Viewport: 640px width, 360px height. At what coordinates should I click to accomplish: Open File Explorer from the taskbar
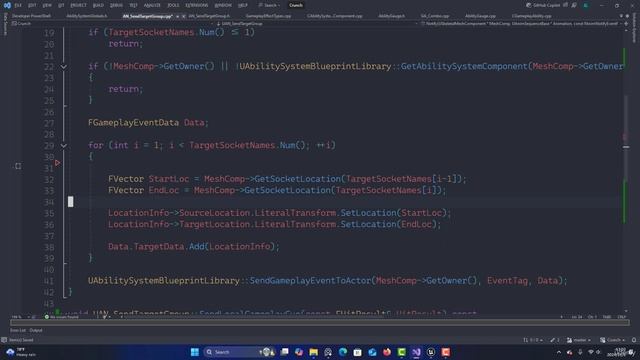pyautogui.click(x=313, y=352)
